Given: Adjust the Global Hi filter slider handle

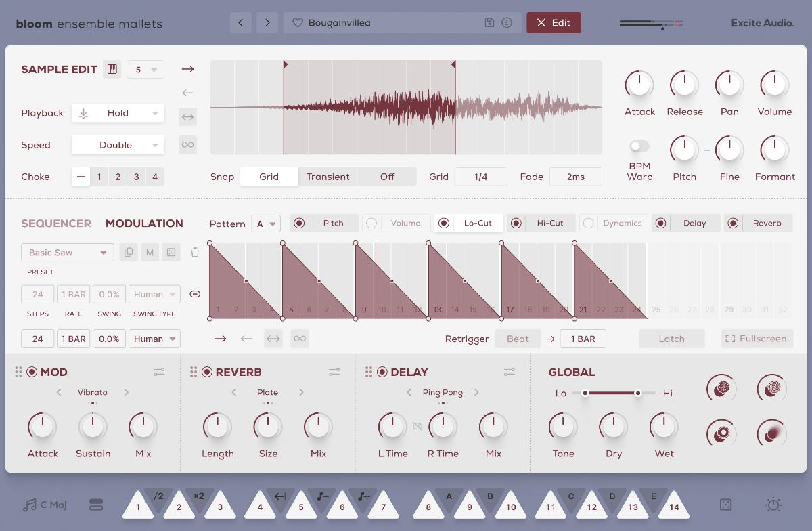Looking at the screenshot, I should coord(637,393).
